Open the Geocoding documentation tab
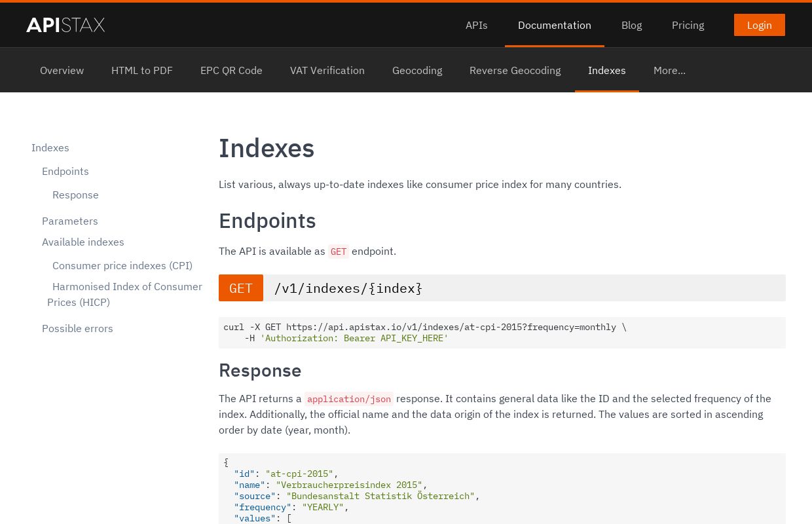Viewport: 812px width, 524px height. point(417,70)
